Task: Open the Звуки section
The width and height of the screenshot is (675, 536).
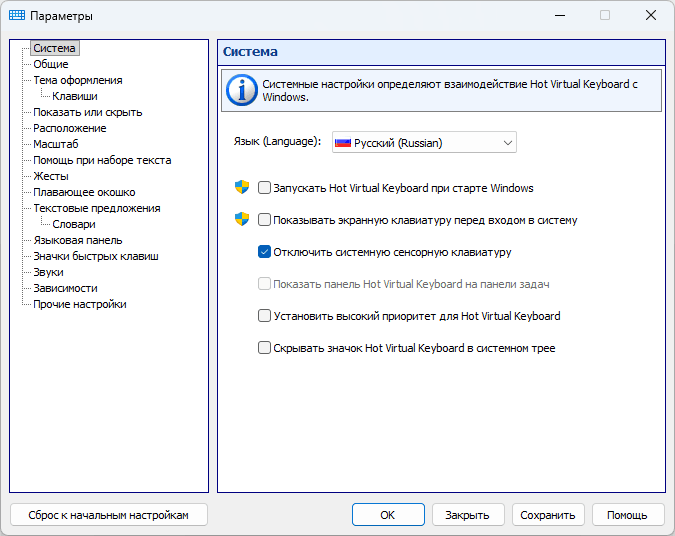Action: (x=48, y=272)
